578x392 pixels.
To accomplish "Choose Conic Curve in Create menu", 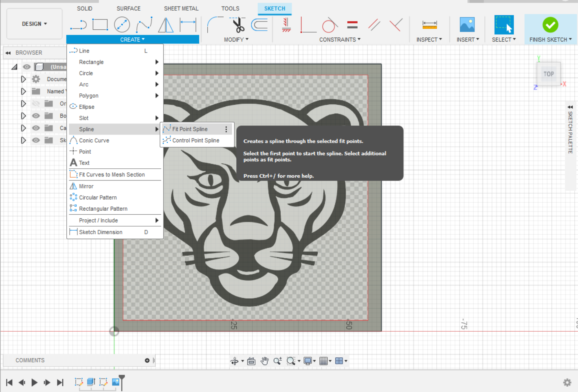I will pos(115,140).
